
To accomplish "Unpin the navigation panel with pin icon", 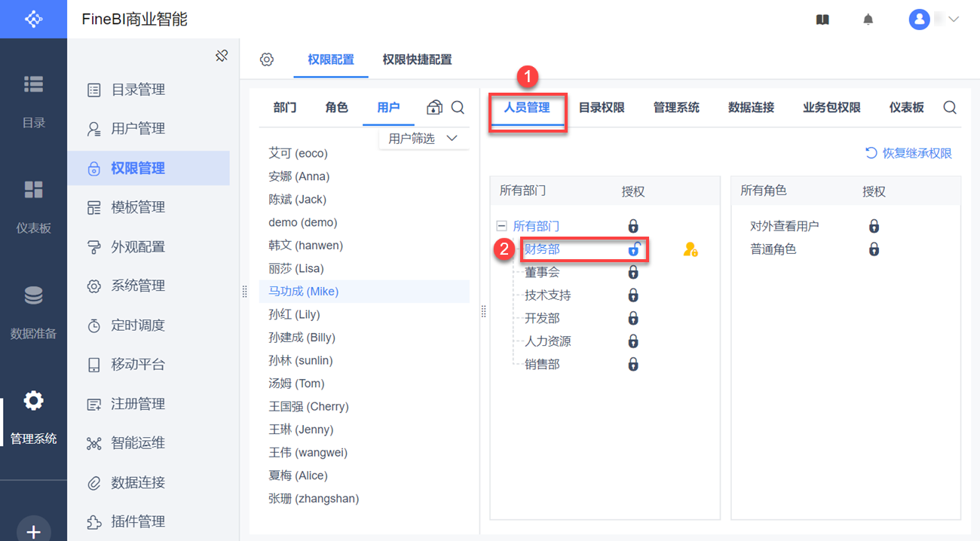I will 222,56.
